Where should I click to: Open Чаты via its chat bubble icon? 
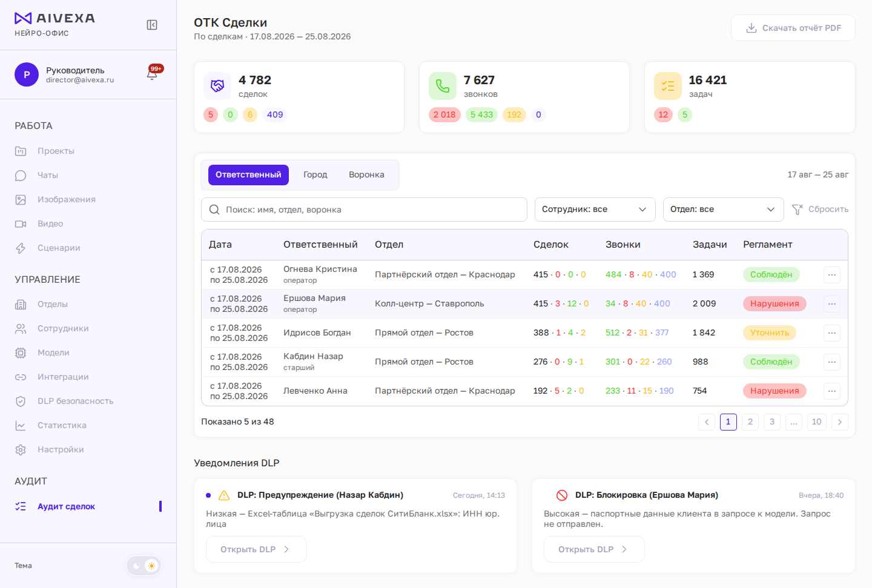[x=21, y=175]
